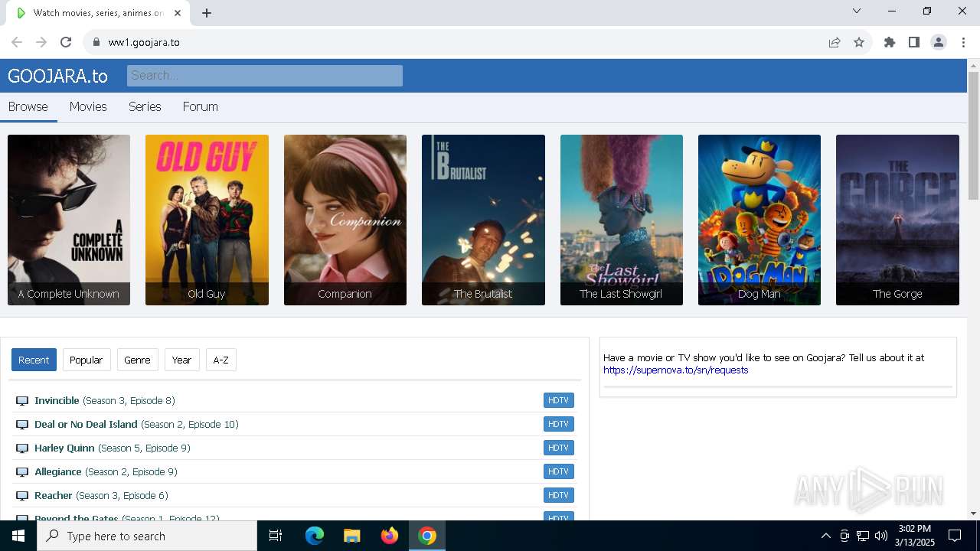This screenshot has height=551, width=980.
Task: Open network status tray icon
Action: (x=863, y=536)
